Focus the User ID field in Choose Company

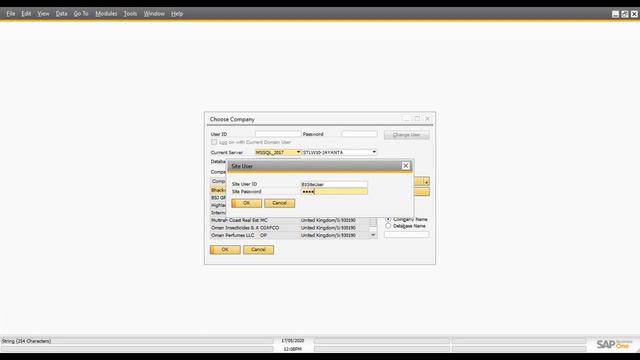click(x=278, y=134)
